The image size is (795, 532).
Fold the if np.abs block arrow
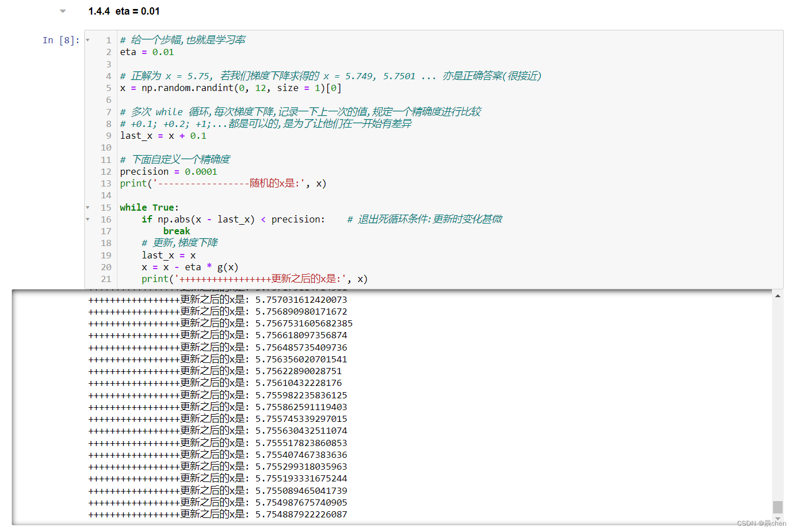(x=88, y=220)
